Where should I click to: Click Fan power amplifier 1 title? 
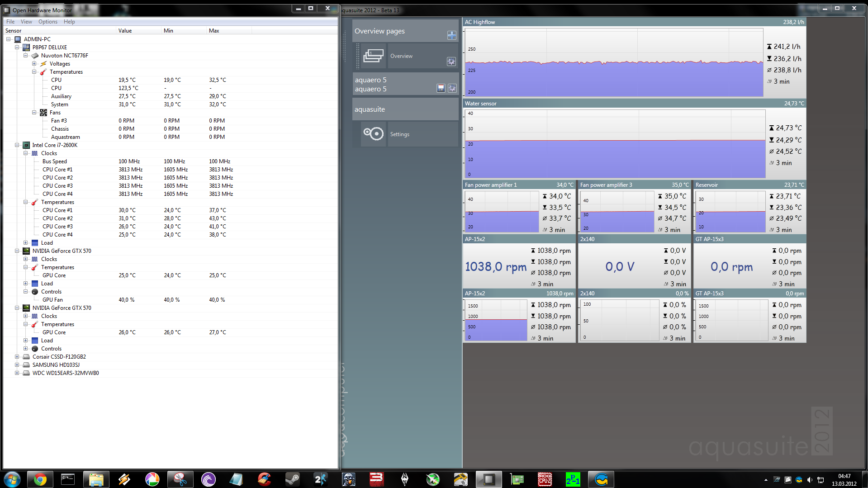491,185
